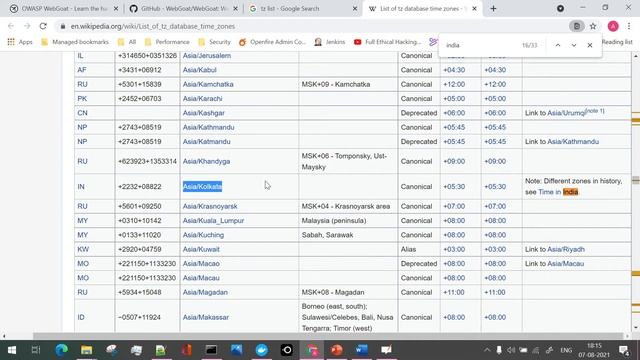Open Task View on taskbar
Image resolution: width=640 pixels, height=360 pixels.
click(36, 350)
